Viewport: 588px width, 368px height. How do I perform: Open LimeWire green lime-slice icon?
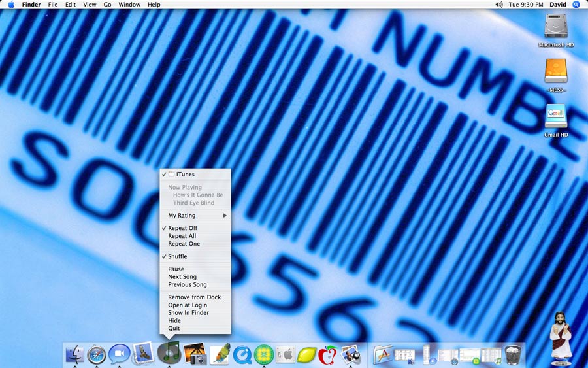tap(264, 355)
